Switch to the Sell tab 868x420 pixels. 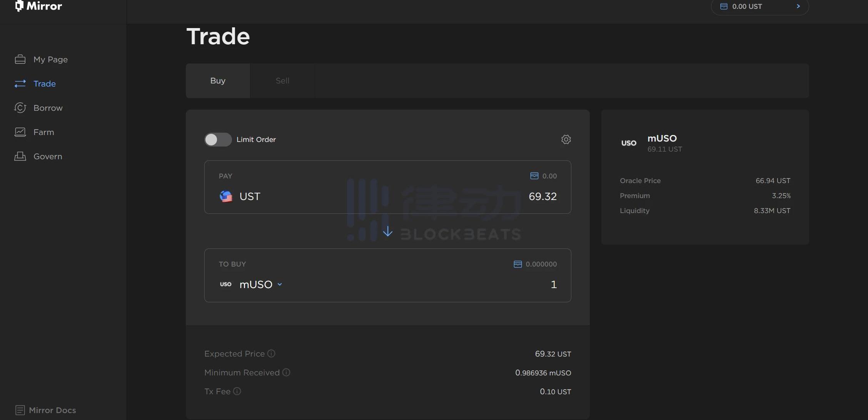282,81
